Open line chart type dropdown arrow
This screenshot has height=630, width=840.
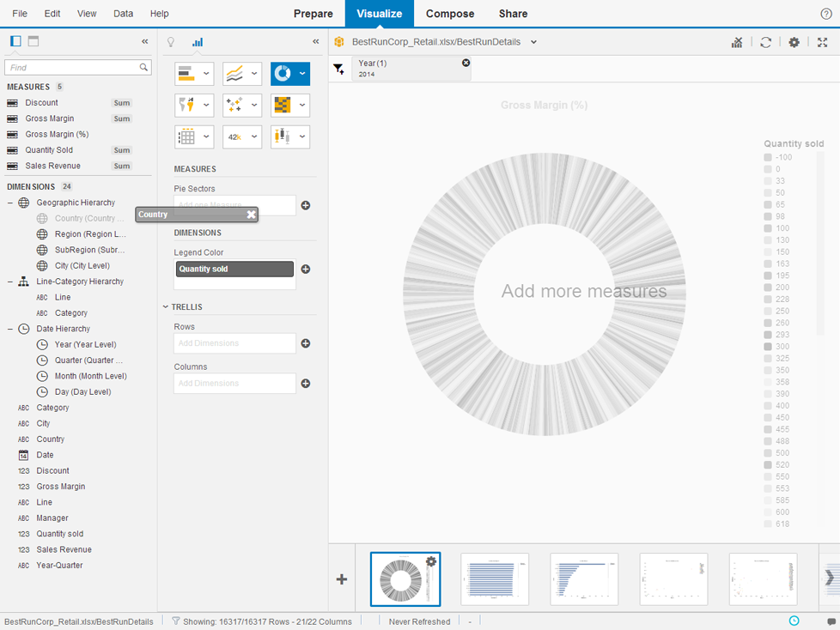(x=254, y=74)
